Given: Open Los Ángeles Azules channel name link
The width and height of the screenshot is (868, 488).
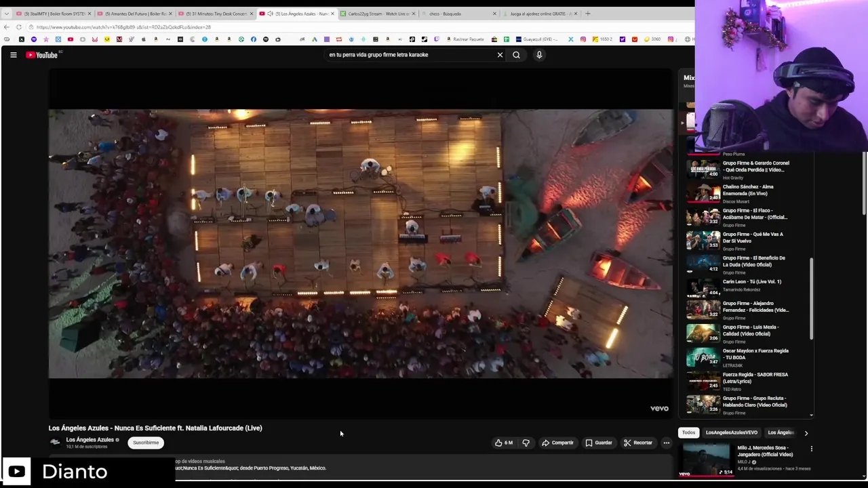Looking at the screenshot, I should pyautogui.click(x=90, y=439).
